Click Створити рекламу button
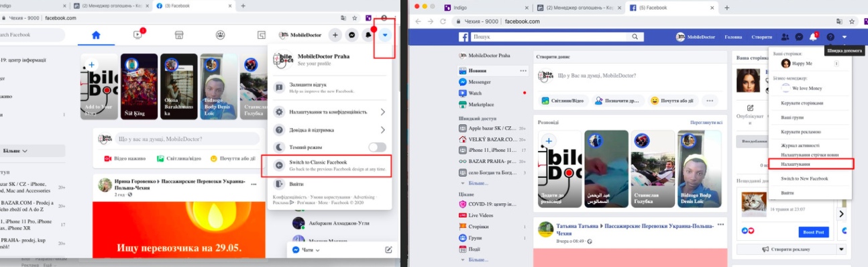Viewport: 868px width, 267px height. [786, 250]
